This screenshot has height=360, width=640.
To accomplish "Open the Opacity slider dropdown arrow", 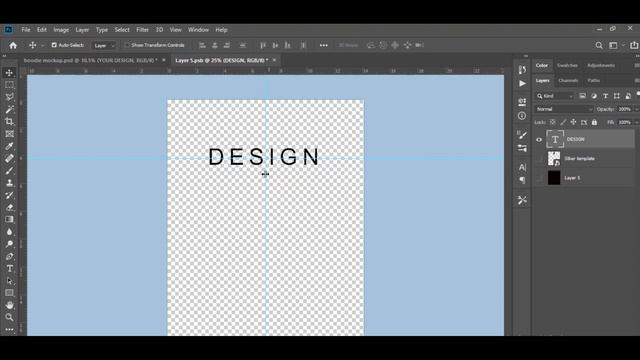I will pos(636,109).
